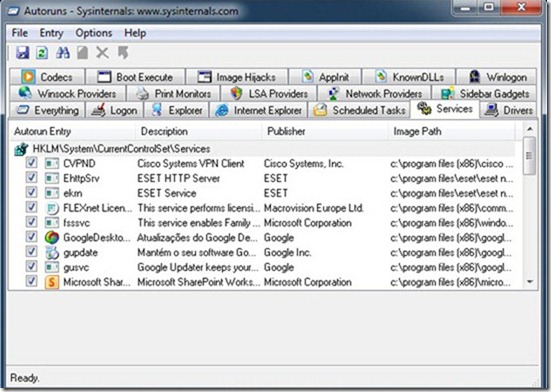Open the LSA Providers tab
The width and height of the screenshot is (551, 392).
269,93
